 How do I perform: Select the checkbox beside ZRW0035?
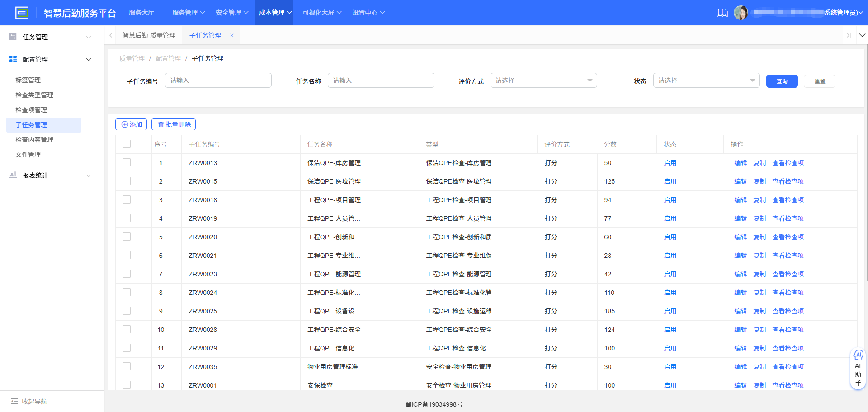pyautogui.click(x=127, y=366)
